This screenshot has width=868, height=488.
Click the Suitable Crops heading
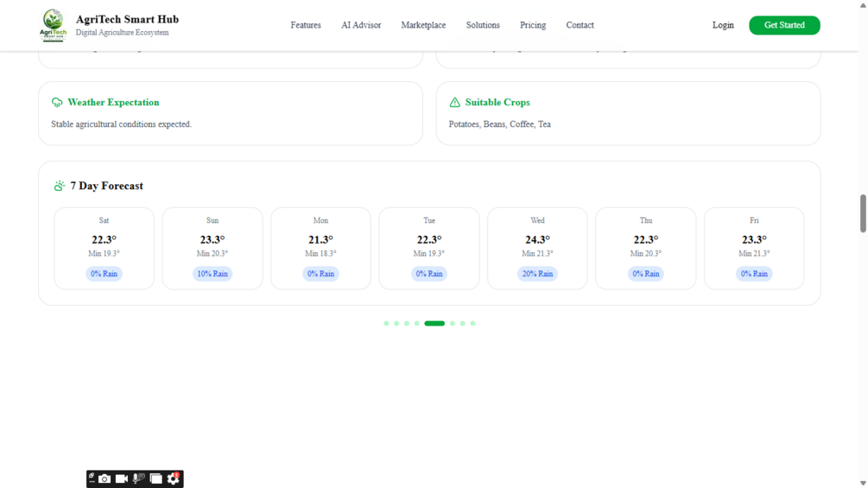tap(497, 103)
